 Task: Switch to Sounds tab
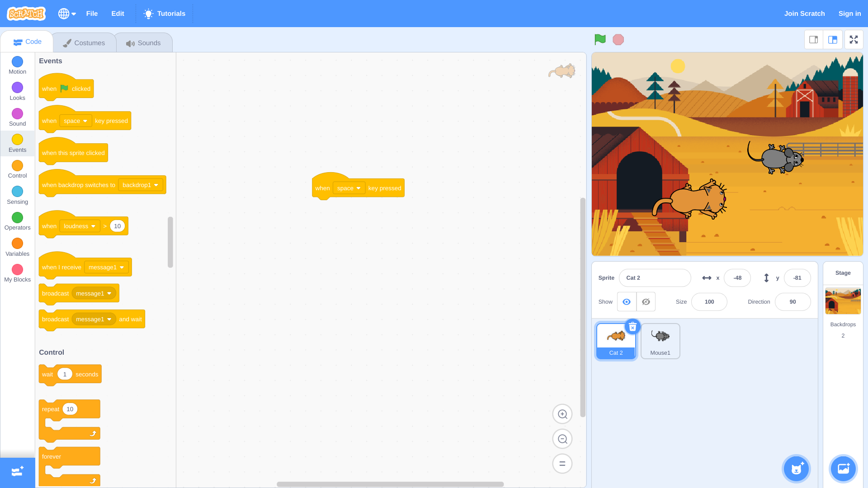point(144,42)
